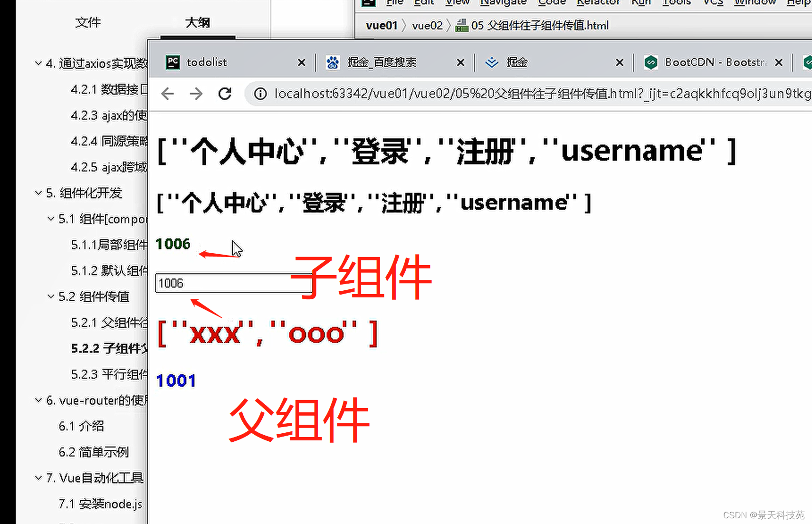This screenshot has width=812, height=524.
Task: Open outline item 4.2.1 数据接口
Action: [x=109, y=89]
